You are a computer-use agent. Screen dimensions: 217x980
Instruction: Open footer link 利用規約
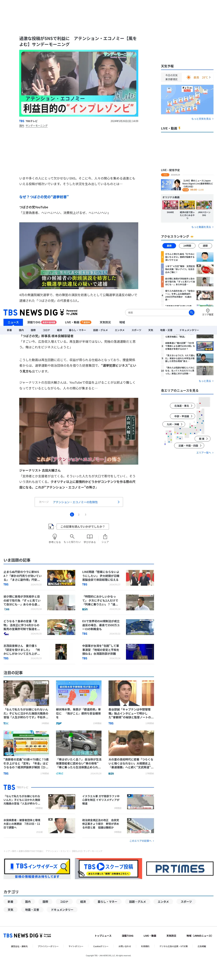(x=145, y=946)
